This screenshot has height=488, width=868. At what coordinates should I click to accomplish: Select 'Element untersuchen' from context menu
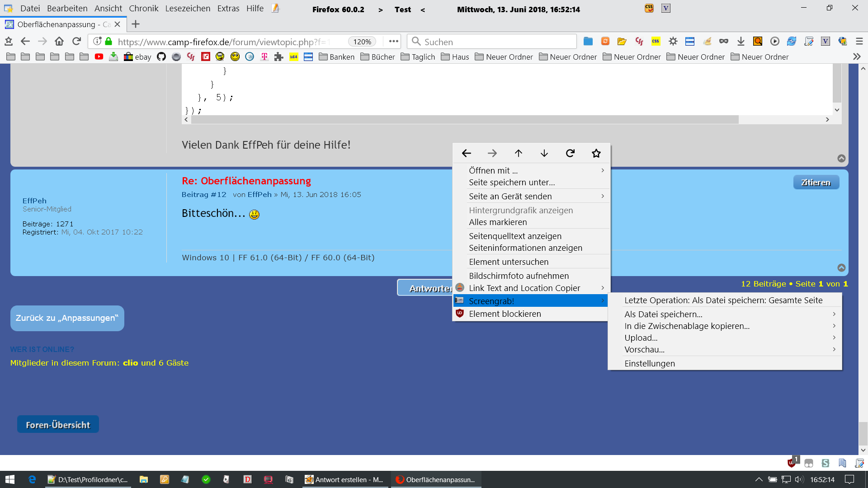click(509, 262)
